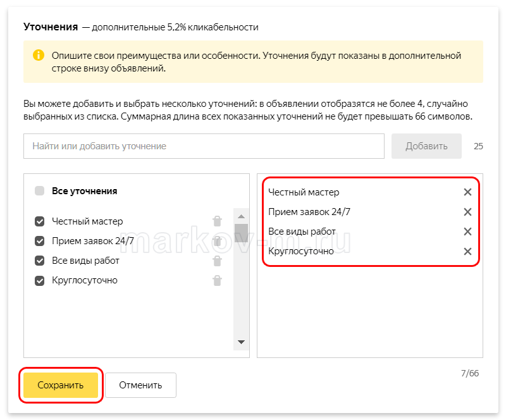Remove selected 'Прием заявок 24/7' using X

(467, 212)
